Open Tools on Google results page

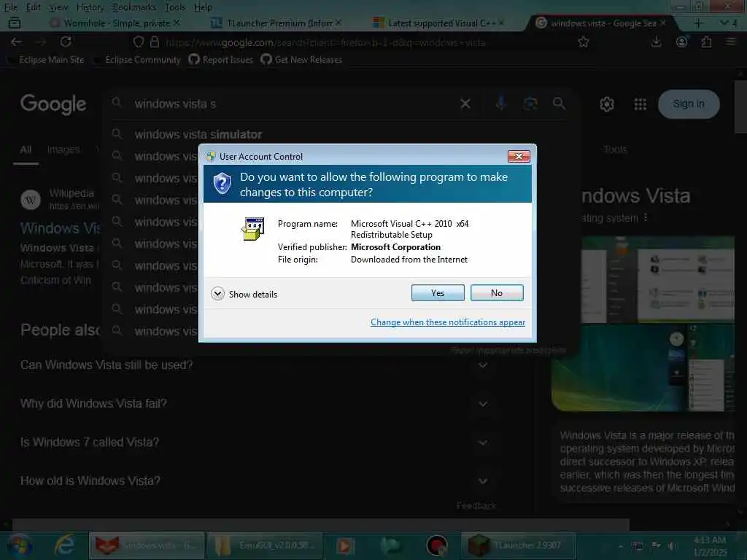(615, 149)
